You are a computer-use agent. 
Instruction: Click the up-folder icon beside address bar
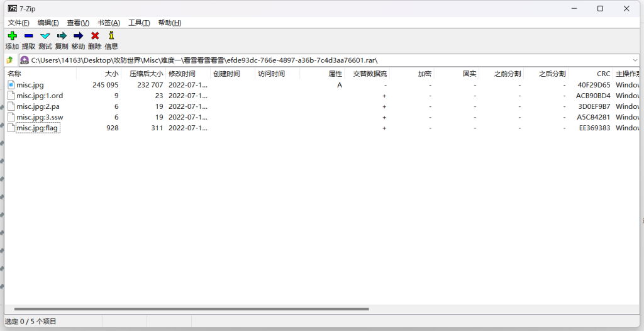[9, 60]
